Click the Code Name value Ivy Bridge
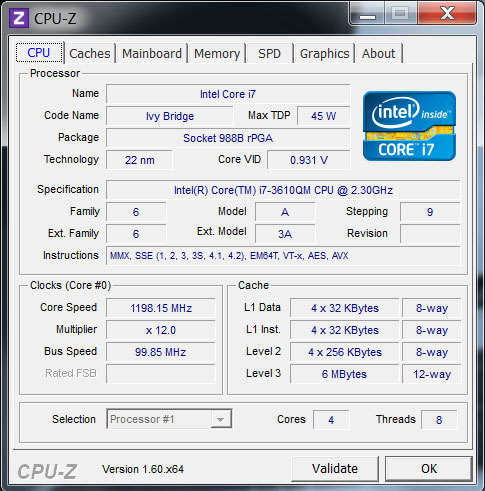485x491 pixels. coord(170,116)
